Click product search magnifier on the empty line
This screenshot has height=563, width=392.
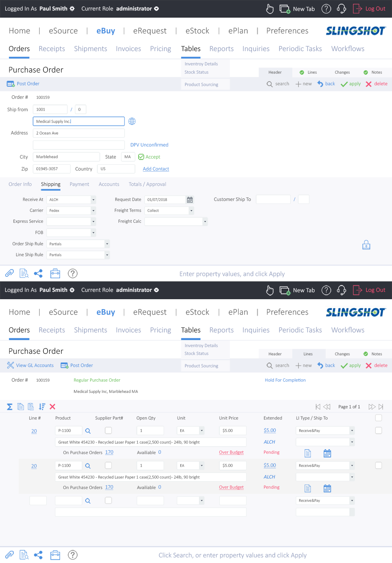coord(88,501)
